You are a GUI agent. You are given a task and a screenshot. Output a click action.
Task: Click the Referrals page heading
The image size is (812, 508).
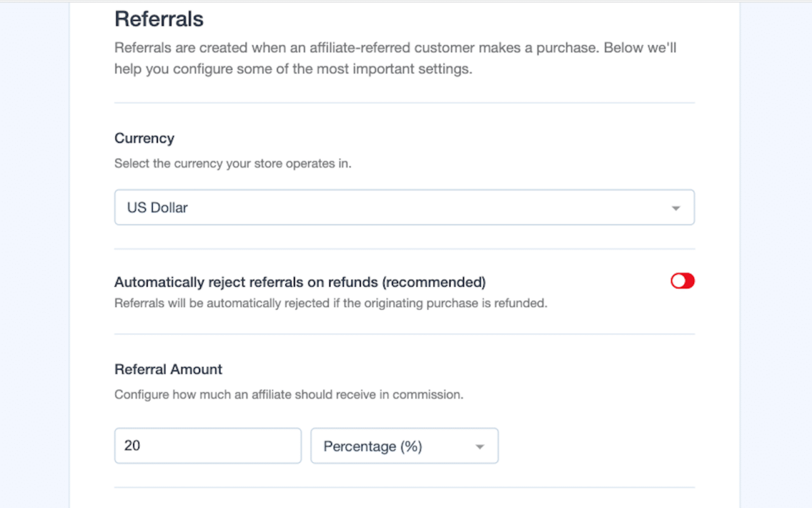pyautogui.click(x=159, y=18)
